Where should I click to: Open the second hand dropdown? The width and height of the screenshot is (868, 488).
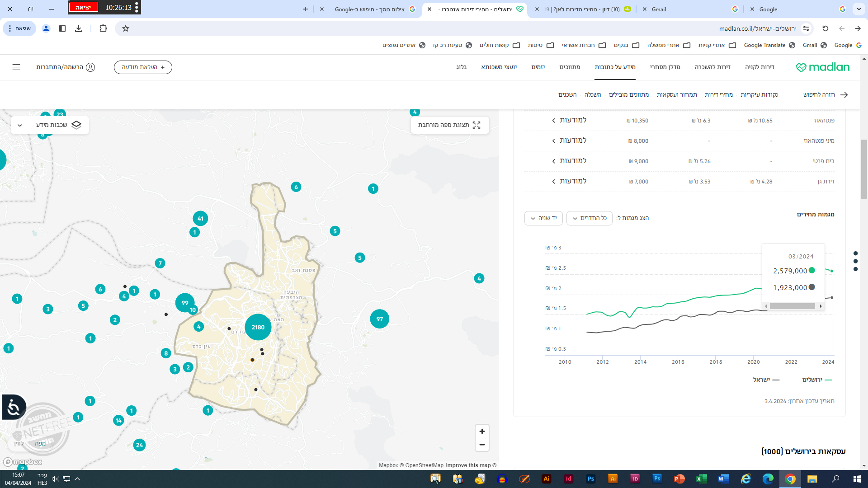[543, 218]
